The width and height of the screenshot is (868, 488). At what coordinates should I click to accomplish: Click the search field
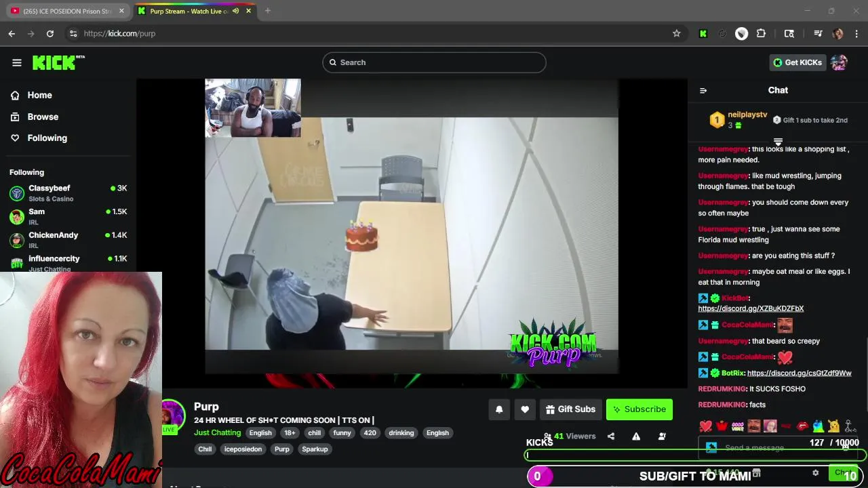(x=434, y=62)
